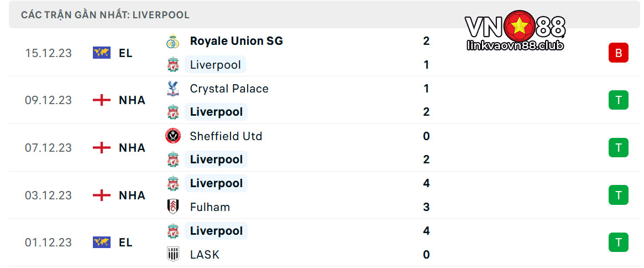Screen dimensions: 644x268
Task: Click the LASK striped club crest
Action: coord(173,254)
